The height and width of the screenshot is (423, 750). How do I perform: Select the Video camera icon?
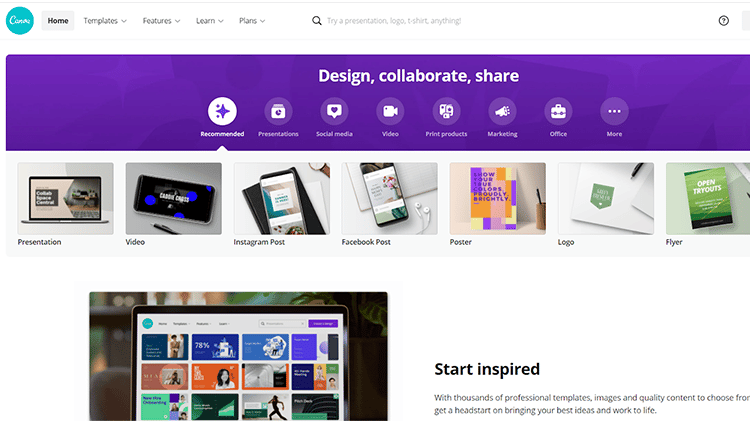[x=390, y=111]
